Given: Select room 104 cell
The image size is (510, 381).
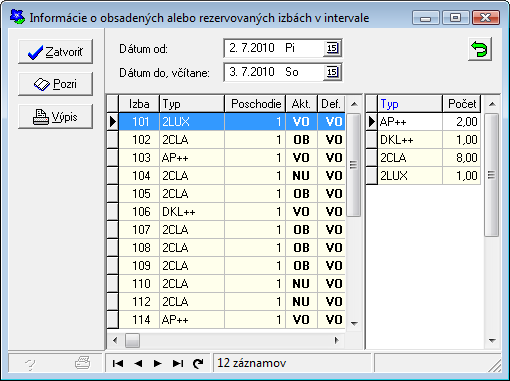Looking at the screenshot, I should (x=139, y=176).
